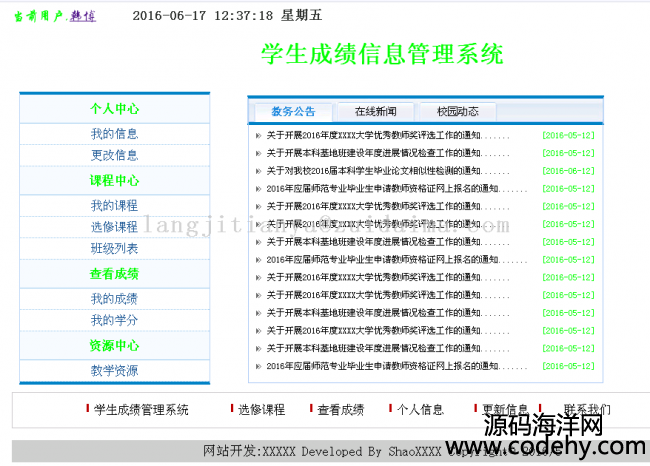This screenshot has height=466, width=650.
Task: Open 教学资源 in the sidebar
Action: point(114,371)
